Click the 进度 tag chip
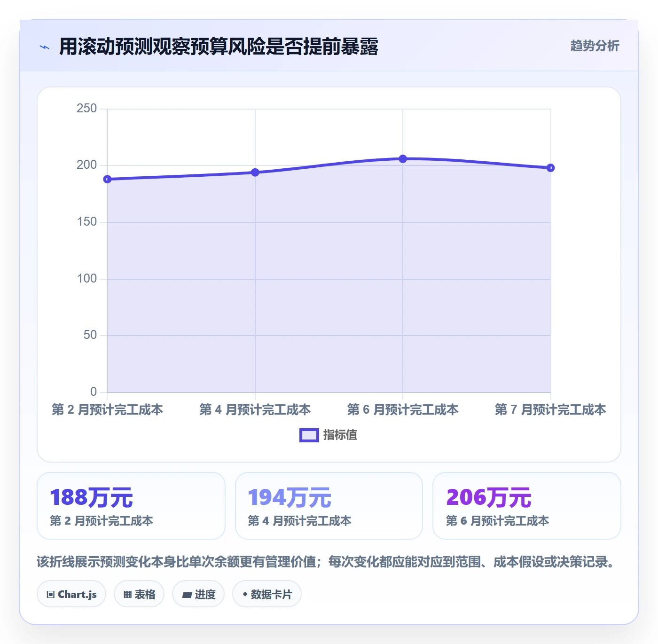This screenshot has width=658, height=644. [x=198, y=594]
